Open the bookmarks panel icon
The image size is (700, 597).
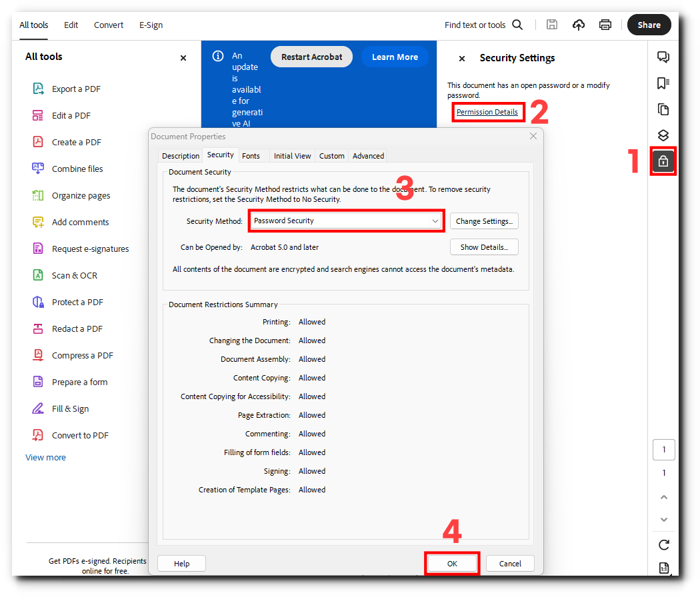click(x=663, y=83)
